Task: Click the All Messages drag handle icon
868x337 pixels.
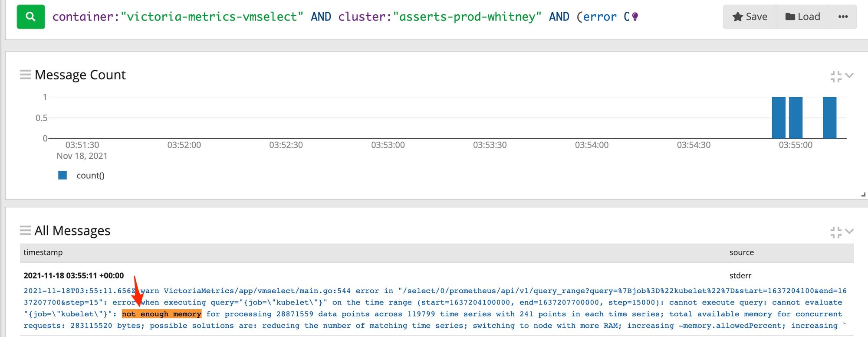Action: click(25, 230)
